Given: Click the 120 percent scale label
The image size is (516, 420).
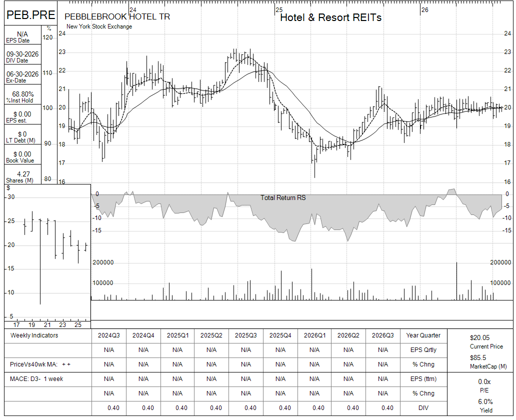Looking at the screenshot, I should coord(47,37).
